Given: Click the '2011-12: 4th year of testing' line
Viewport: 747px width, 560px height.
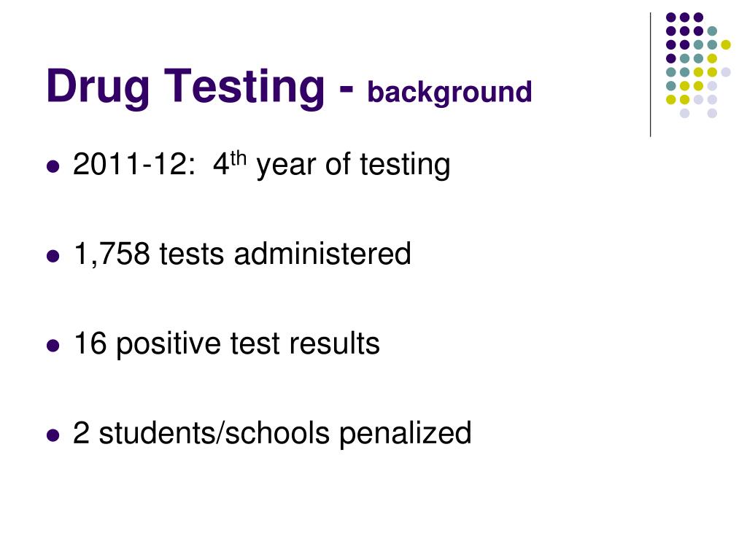Looking at the screenshot, I should pos(261,166).
